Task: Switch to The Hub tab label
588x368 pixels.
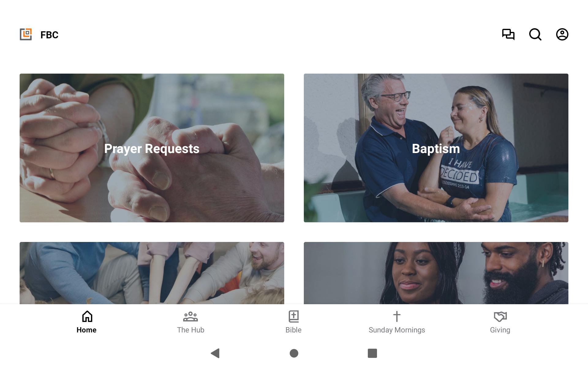Action: pyautogui.click(x=190, y=330)
